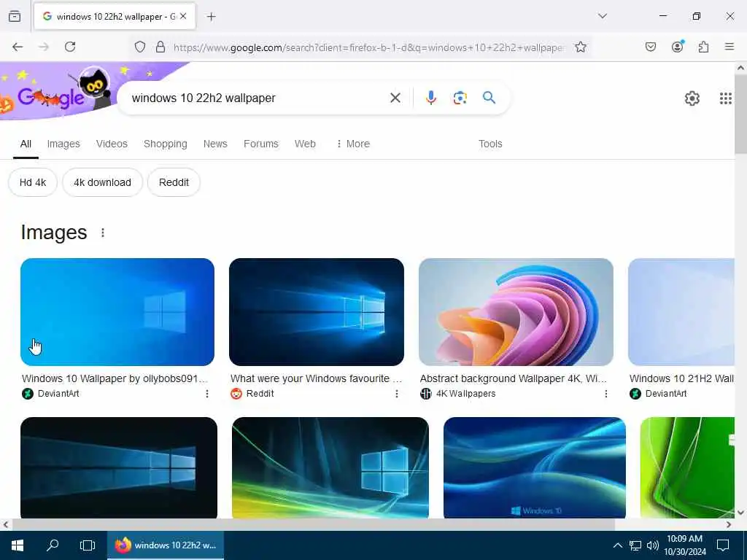Image resolution: width=747 pixels, height=560 pixels.
Task: Select the All results tab
Action: pos(26,144)
